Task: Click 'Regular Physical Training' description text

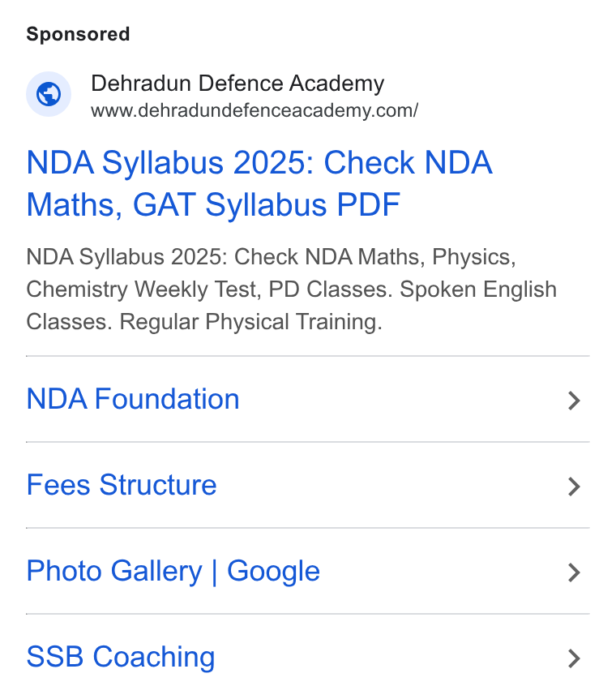Action: [x=251, y=322]
